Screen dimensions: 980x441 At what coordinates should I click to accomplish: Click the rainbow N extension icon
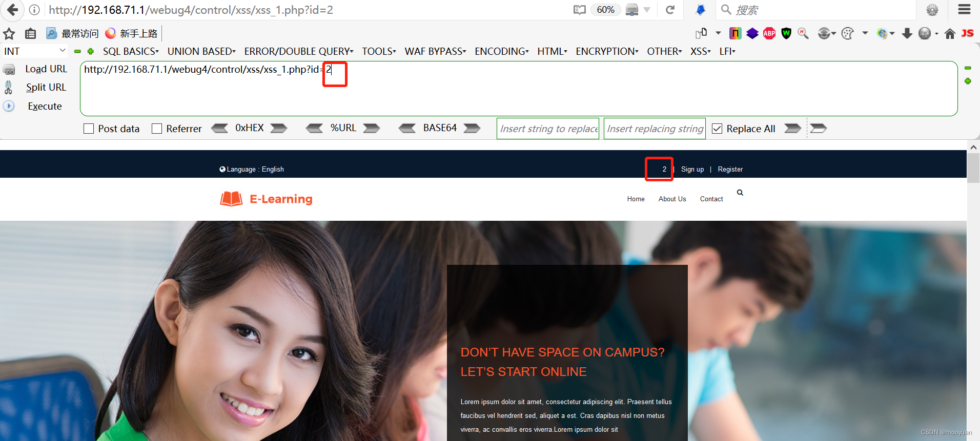[x=735, y=33]
